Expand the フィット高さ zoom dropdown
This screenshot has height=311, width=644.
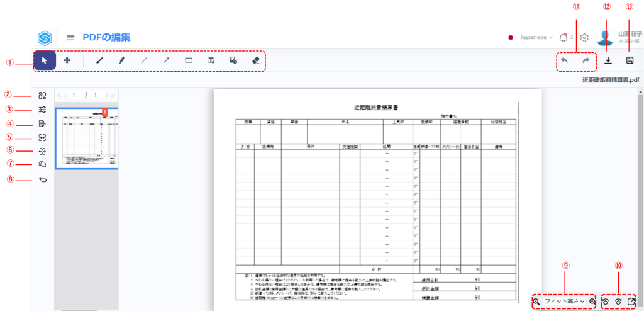click(564, 302)
